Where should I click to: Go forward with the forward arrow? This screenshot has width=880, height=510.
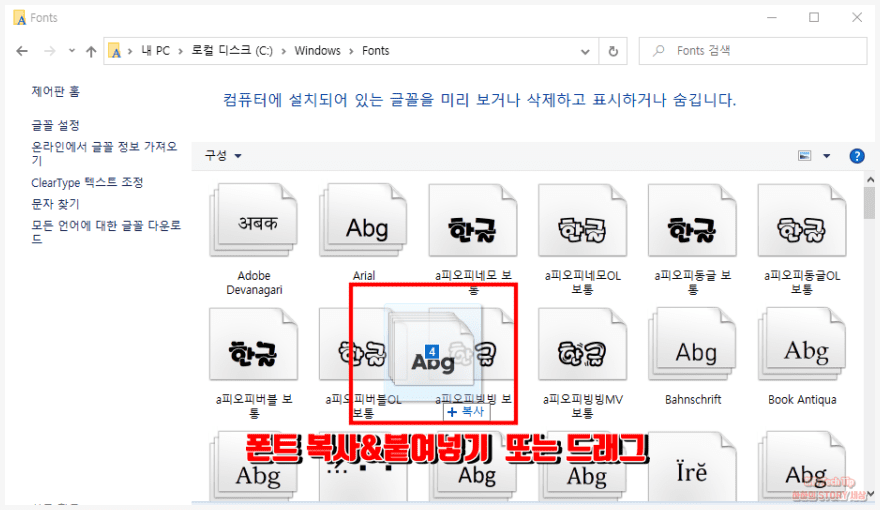click(49, 51)
